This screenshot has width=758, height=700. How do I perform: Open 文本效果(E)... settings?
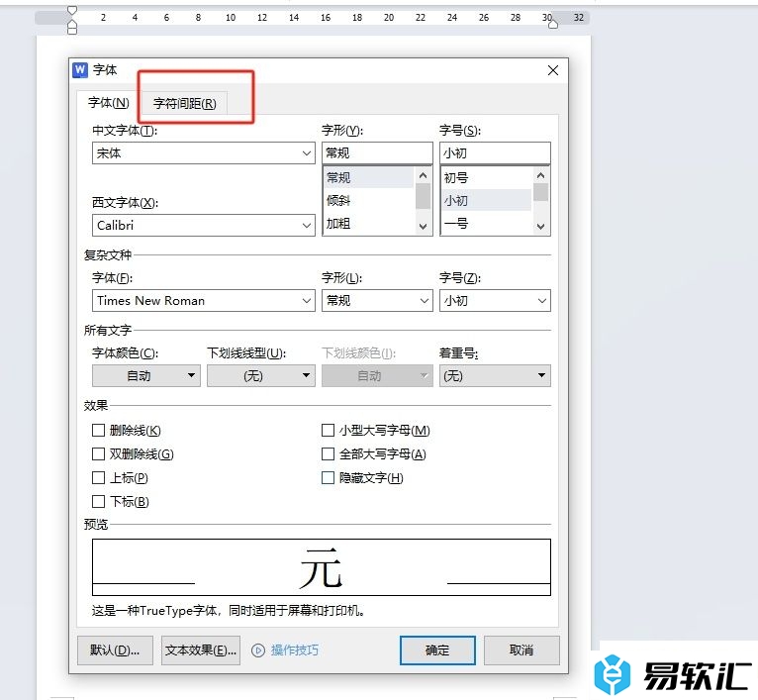201,650
